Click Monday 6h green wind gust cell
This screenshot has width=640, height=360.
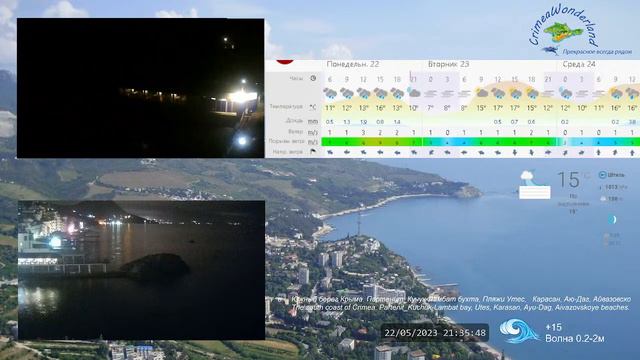click(330, 142)
